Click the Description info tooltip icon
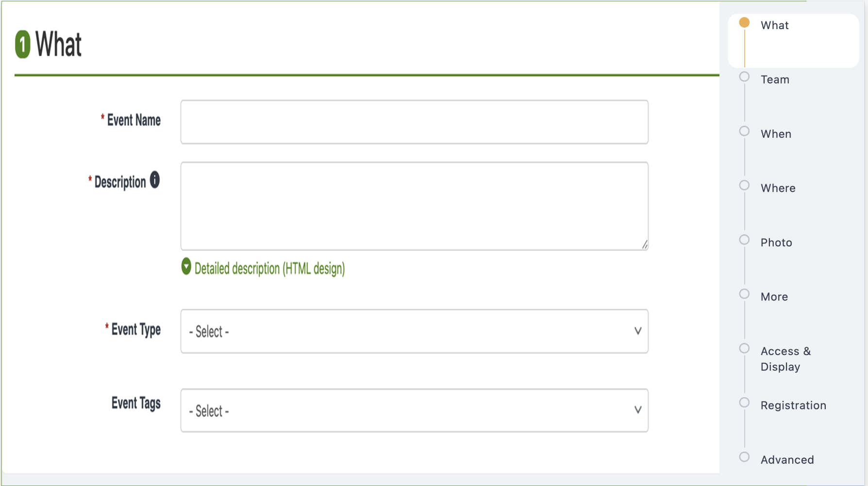Screen dimensions: 868x486 click(x=155, y=179)
